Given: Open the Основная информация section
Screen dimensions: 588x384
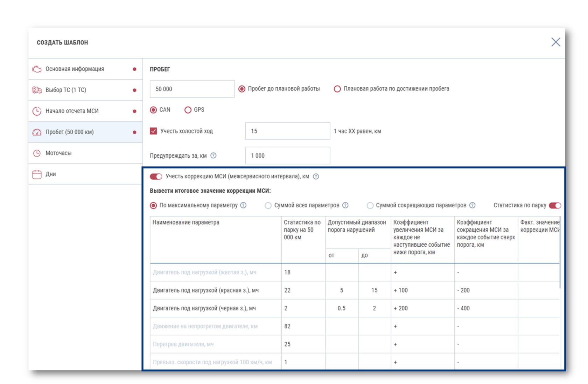Looking at the screenshot, I should [85, 69].
